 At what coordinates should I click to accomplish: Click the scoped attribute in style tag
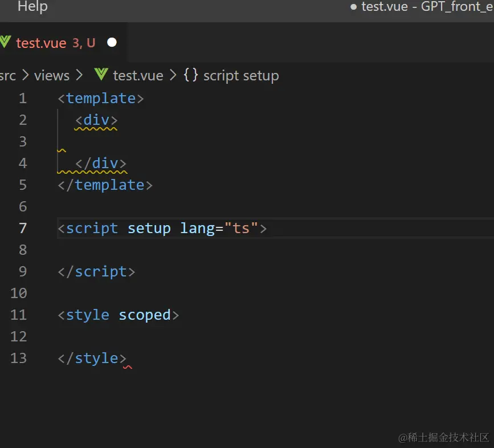pyautogui.click(x=145, y=315)
